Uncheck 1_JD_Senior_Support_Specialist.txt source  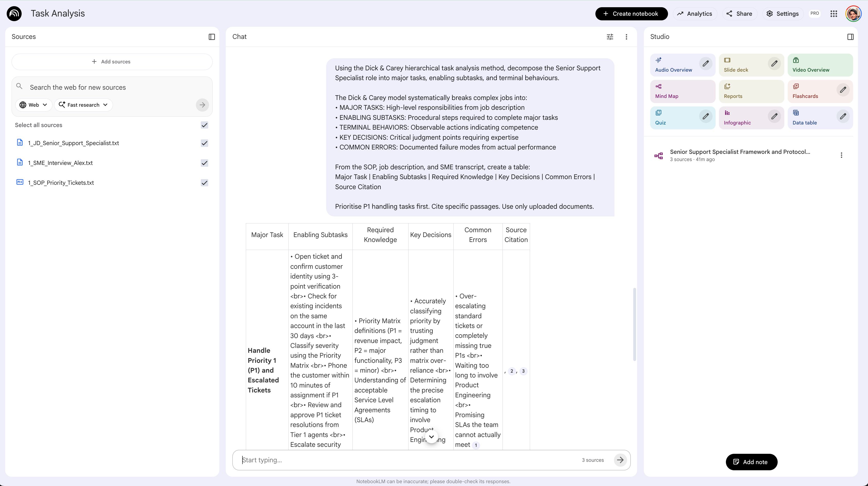pyautogui.click(x=205, y=143)
